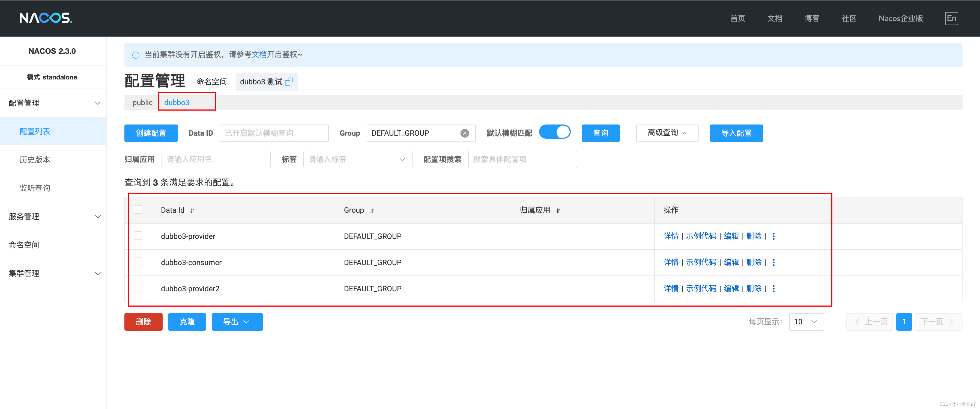This screenshot has width=980, height=409.
Task: Switch to public namespace tab
Action: tap(142, 102)
